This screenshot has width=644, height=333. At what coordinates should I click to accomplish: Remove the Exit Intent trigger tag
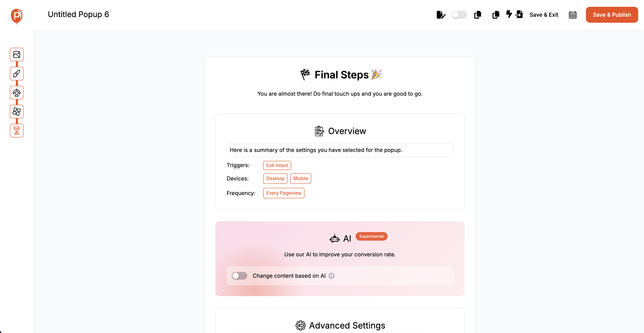tap(277, 165)
